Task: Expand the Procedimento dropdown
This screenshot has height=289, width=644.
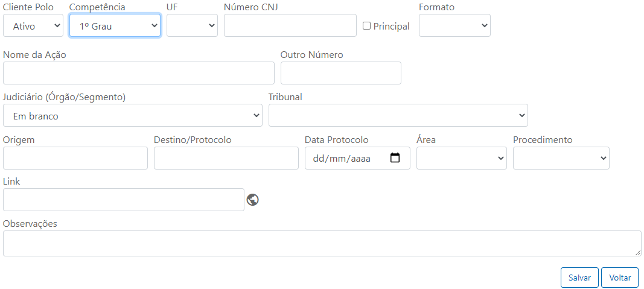Action: click(561, 158)
